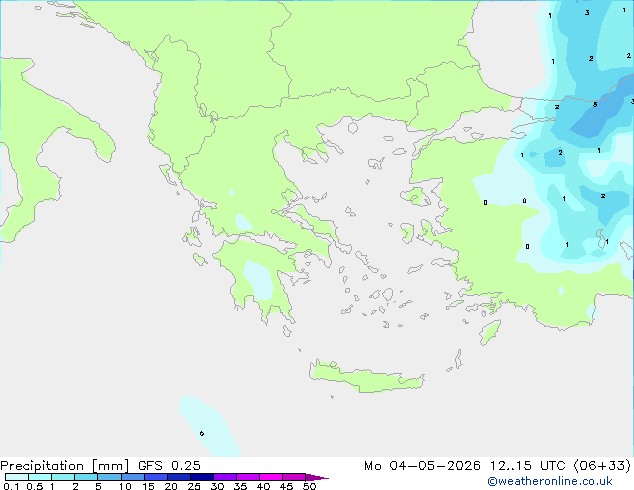Select the 5–10 mm legend swatch
634x490 pixels.
click(x=109, y=477)
